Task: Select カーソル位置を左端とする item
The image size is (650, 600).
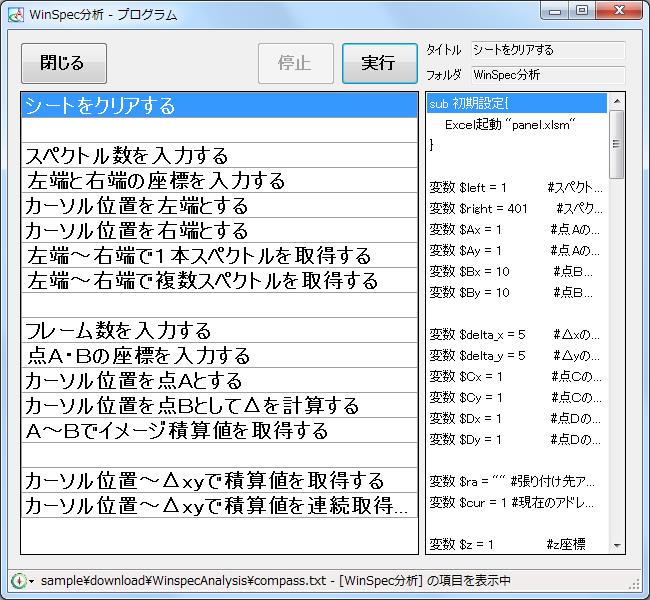Action: [x=219, y=206]
